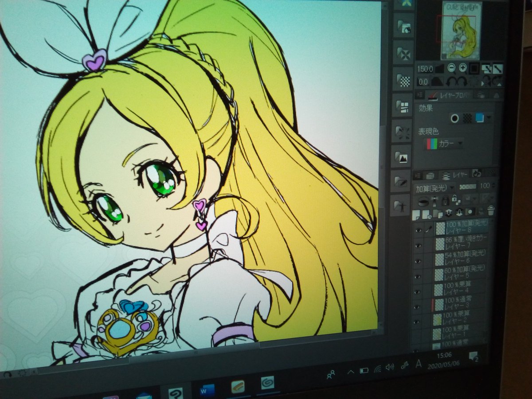Click the layer opacity slider
This screenshot has height=399, width=532.
[468, 187]
